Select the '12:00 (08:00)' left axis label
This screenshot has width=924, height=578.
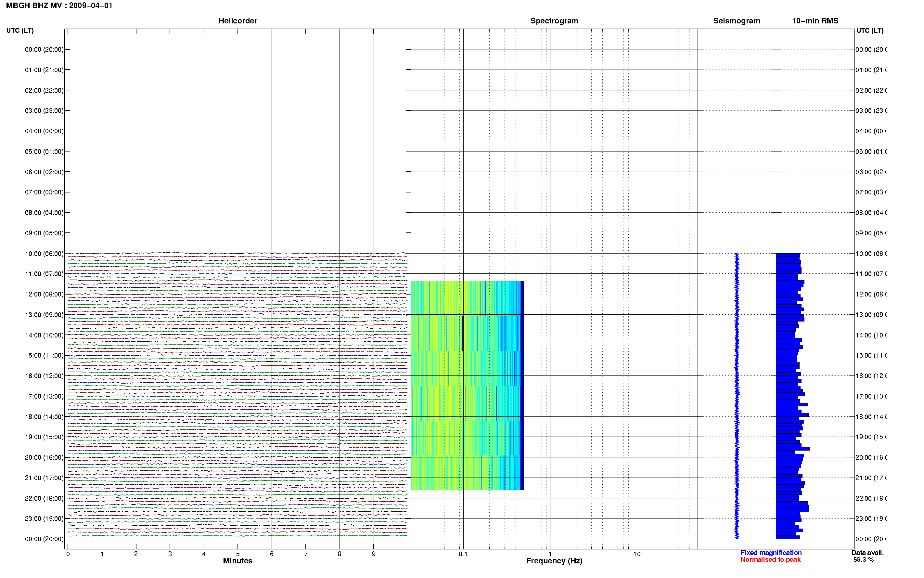pos(44,294)
